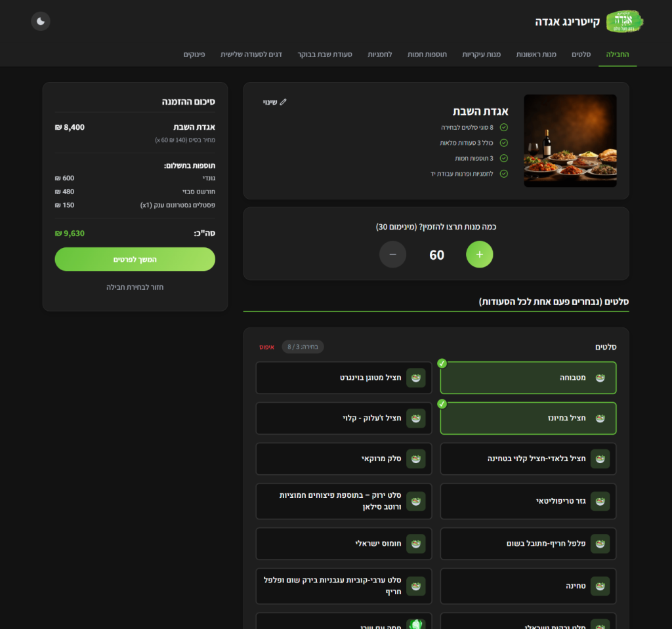Open the מנות עיקריות tab
The width and height of the screenshot is (672, 629).
click(x=481, y=54)
